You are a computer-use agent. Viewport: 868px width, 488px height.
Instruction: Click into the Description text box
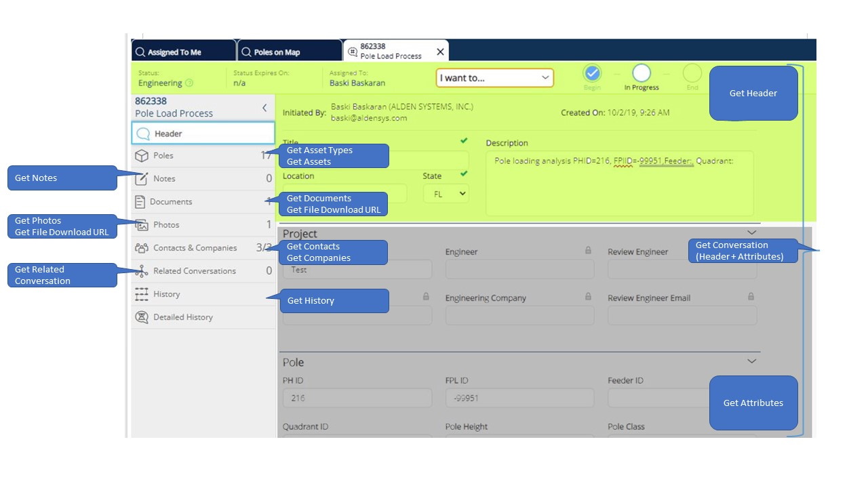620,183
